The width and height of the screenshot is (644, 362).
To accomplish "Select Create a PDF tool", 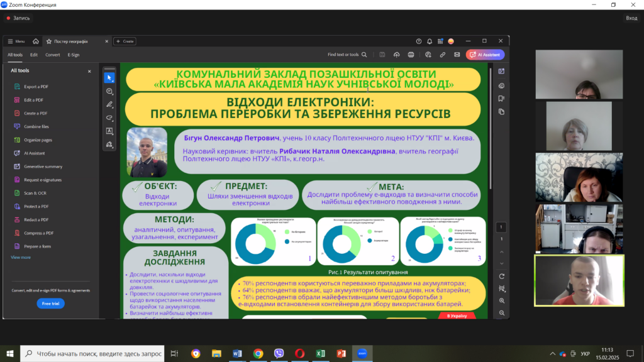I will tap(36, 113).
